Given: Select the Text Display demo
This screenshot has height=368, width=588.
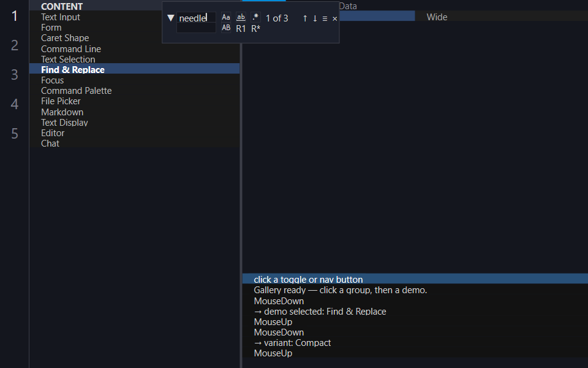Looking at the screenshot, I should tap(134, 123).
